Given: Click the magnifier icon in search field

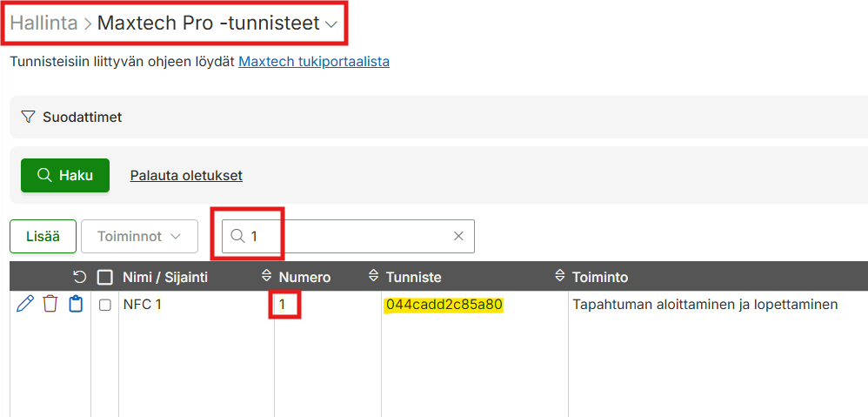Looking at the screenshot, I should 237,237.
